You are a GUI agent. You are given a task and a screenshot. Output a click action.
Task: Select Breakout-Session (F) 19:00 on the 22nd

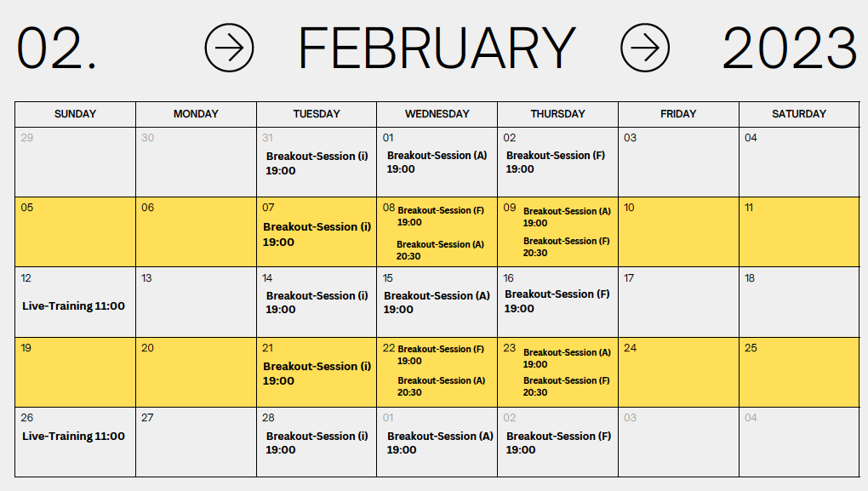tap(441, 355)
